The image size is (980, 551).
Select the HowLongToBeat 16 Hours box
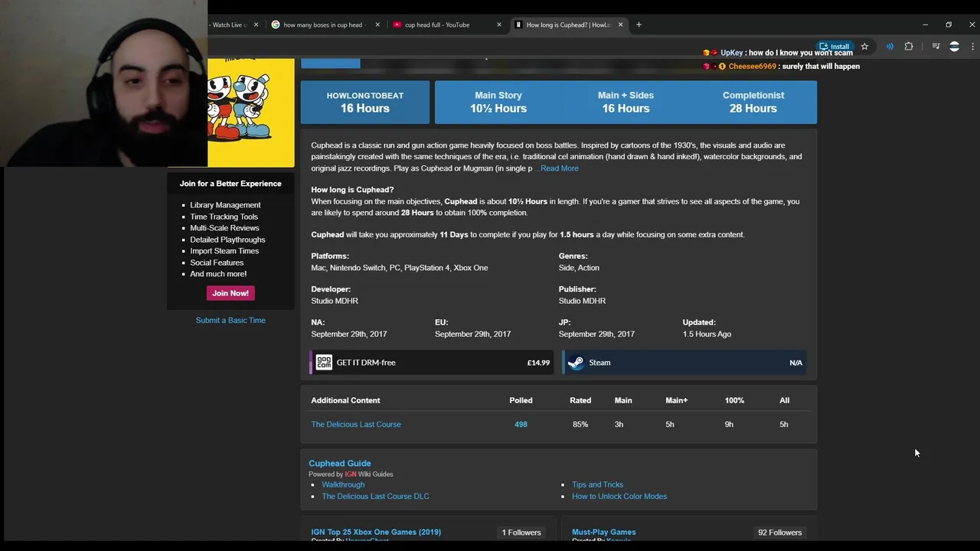[x=365, y=102]
